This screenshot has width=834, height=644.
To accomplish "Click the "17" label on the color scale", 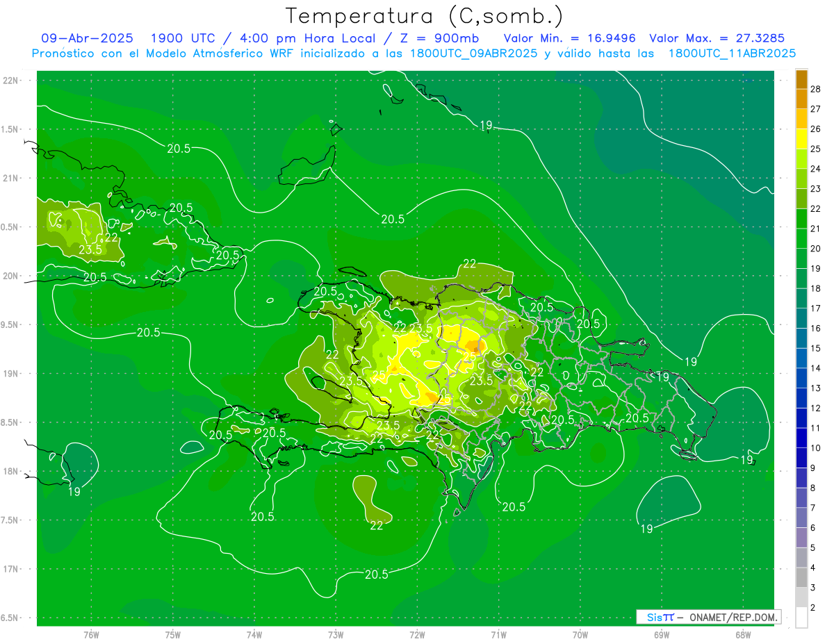I will pos(817,308).
